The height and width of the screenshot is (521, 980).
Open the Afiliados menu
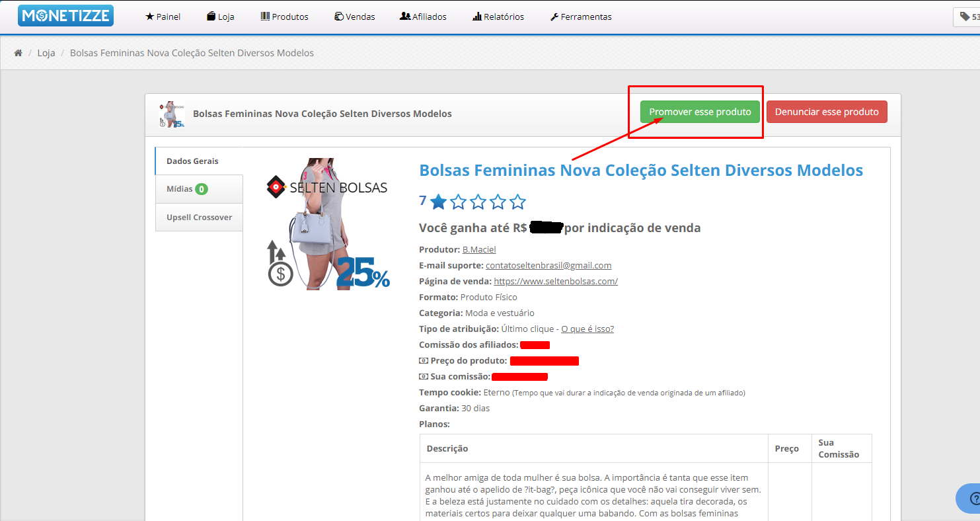(424, 17)
